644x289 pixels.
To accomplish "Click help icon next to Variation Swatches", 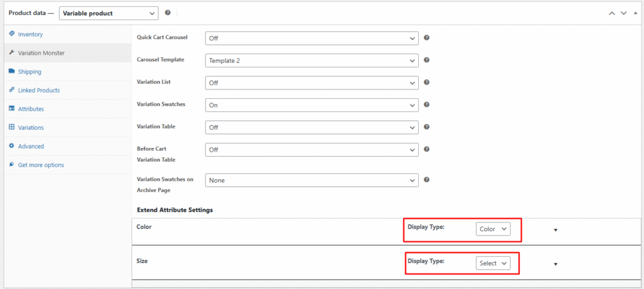I will tap(426, 105).
